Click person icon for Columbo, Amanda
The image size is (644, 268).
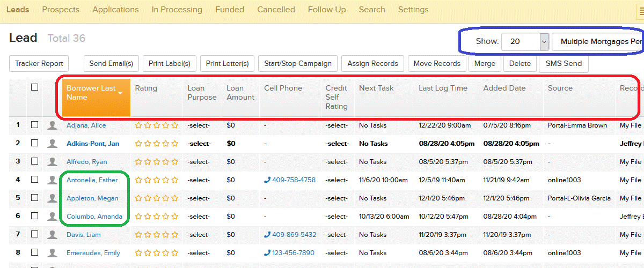click(52, 217)
